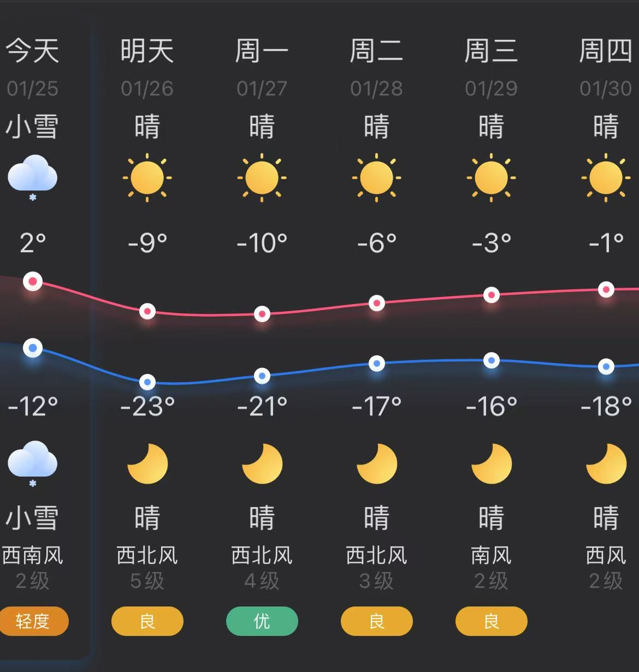Click the red high-temperature point for 今天
Screen dimensions: 639x672
pos(33,282)
